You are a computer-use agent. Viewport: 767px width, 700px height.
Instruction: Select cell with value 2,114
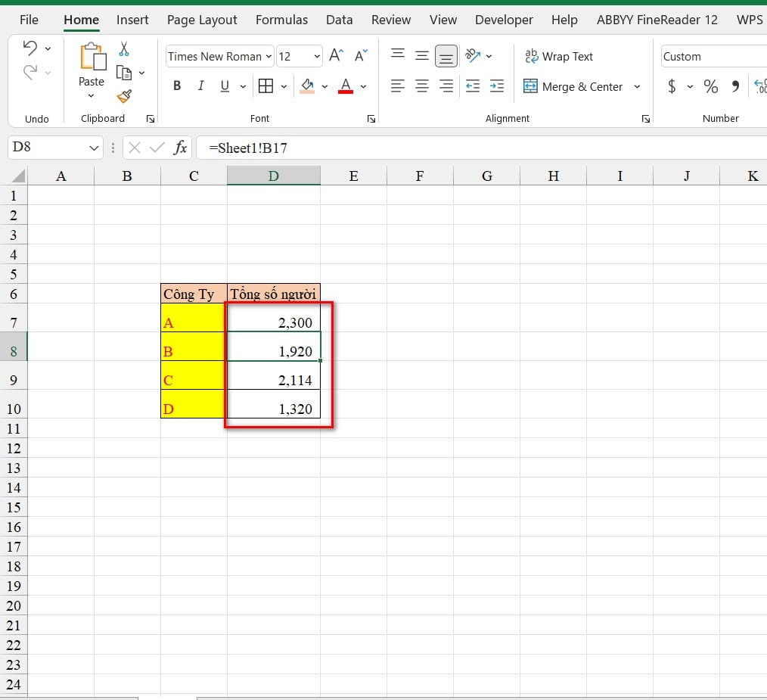tap(274, 380)
